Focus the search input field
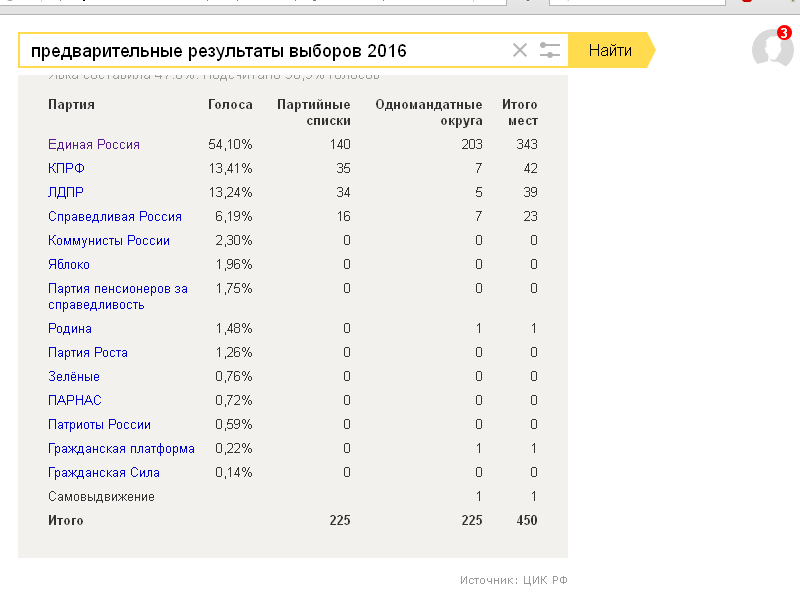The height and width of the screenshot is (600, 800). (x=265, y=51)
